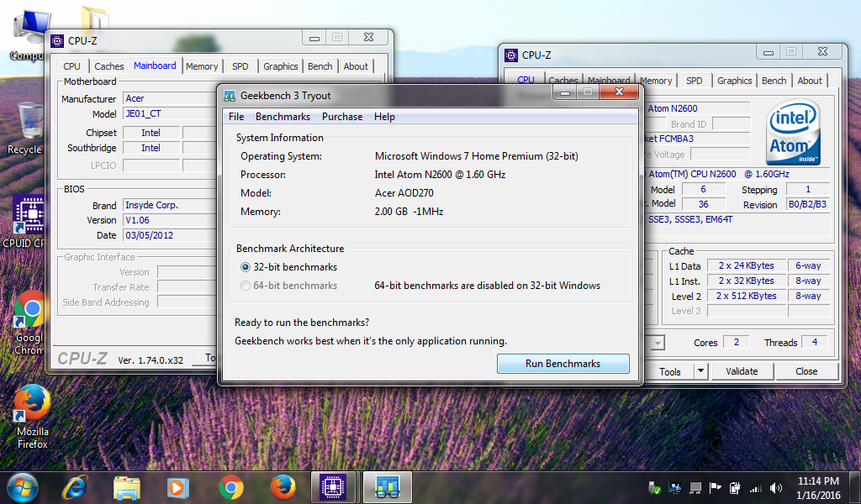The width and height of the screenshot is (861, 504).
Task: Select the CPU tab in right CPU-Z
Action: tap(526, 79)
